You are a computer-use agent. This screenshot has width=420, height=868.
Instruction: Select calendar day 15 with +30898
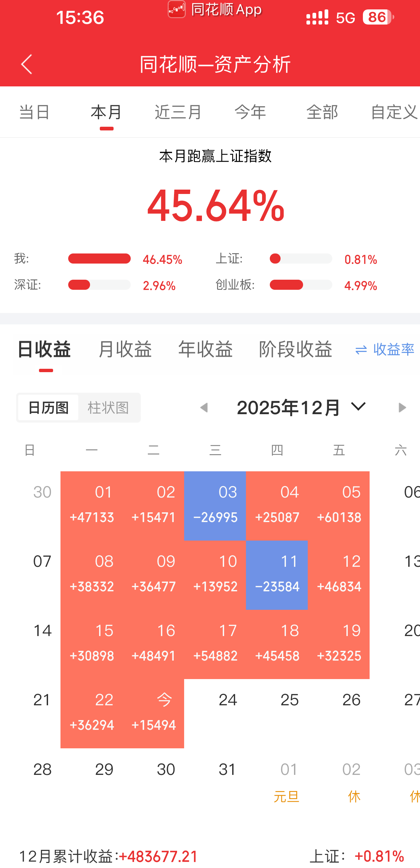pyautogui.click(x=92, y=644)
